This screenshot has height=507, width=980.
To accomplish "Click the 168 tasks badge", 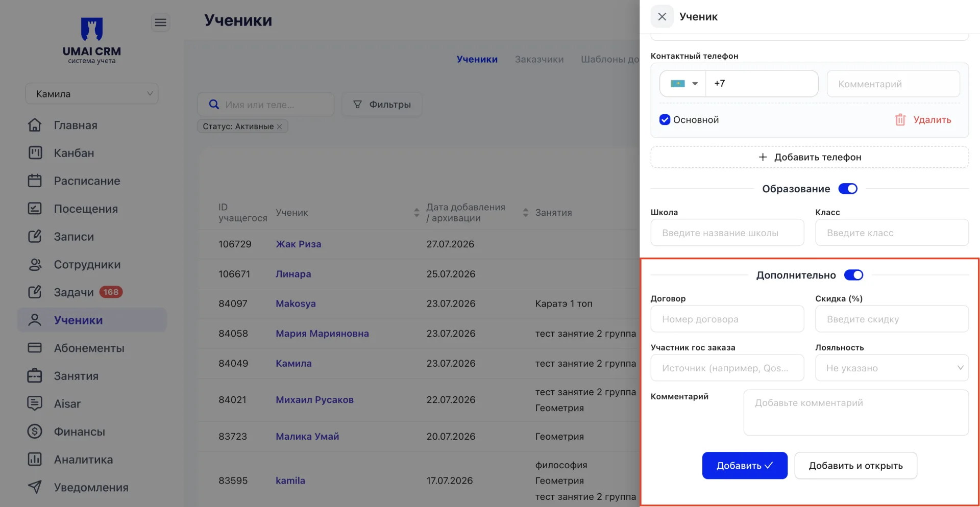I will (x=111, y=292).
